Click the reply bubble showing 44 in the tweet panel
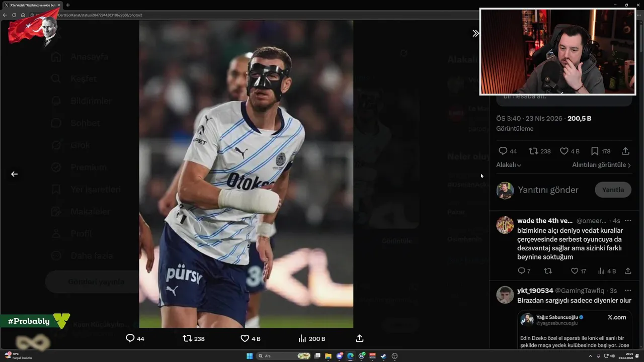644x362 pixels. click(x=503, y=151)
